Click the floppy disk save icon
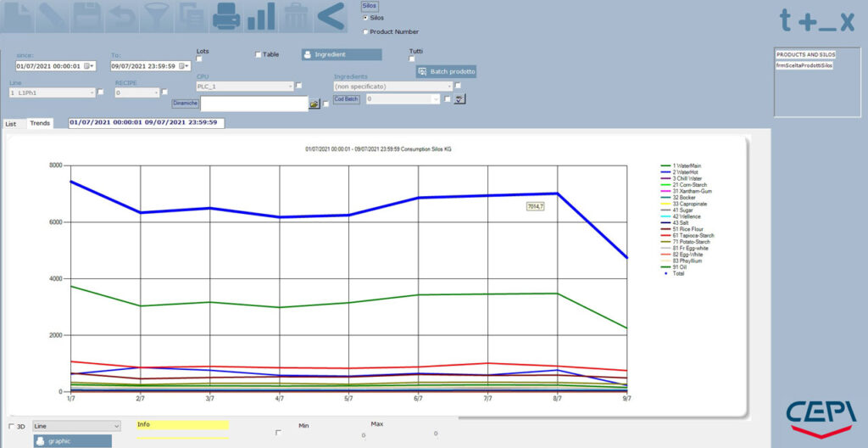This screenshot has width=868, height=448. point(87,17)
